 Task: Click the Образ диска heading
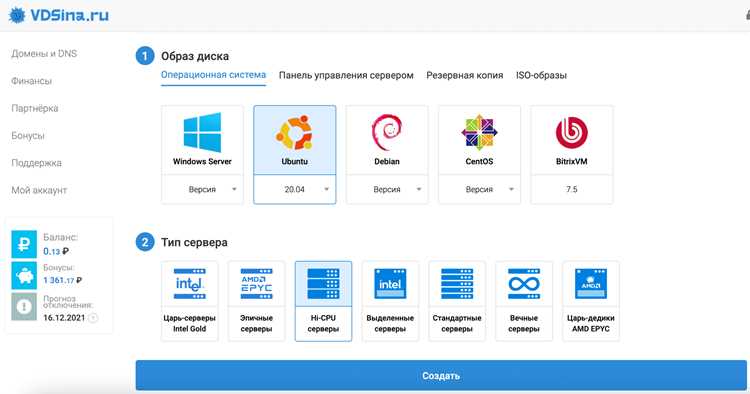195,56
